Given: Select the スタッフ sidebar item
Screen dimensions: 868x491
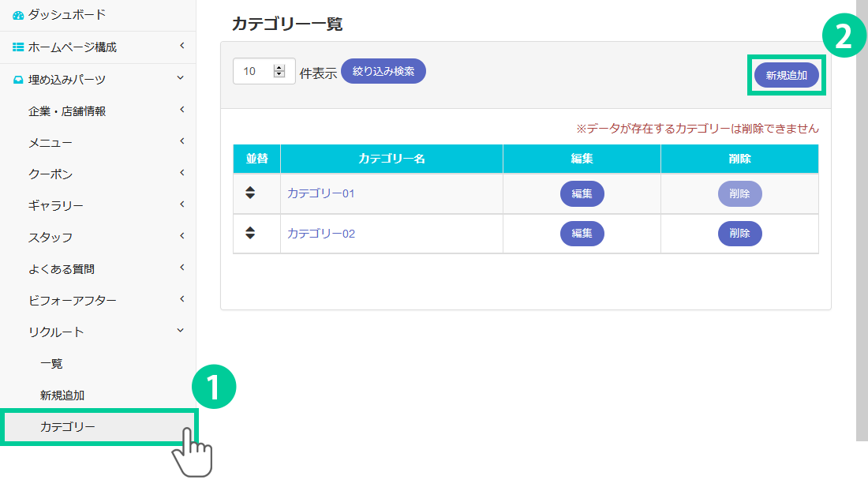Looking at the screenshot, I should [51, 238].
